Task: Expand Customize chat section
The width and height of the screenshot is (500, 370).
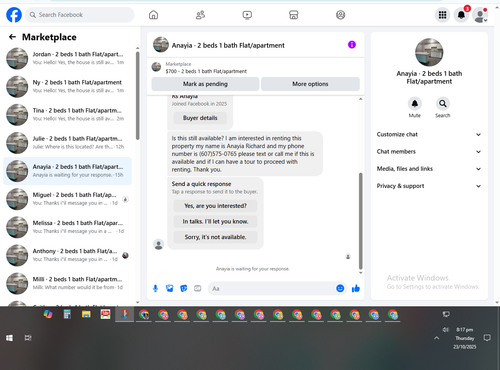Action: point(429,134)
